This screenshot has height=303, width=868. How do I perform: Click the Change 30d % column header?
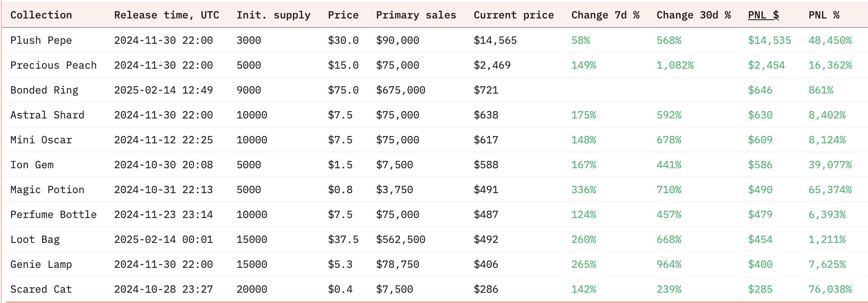point(694,15)
